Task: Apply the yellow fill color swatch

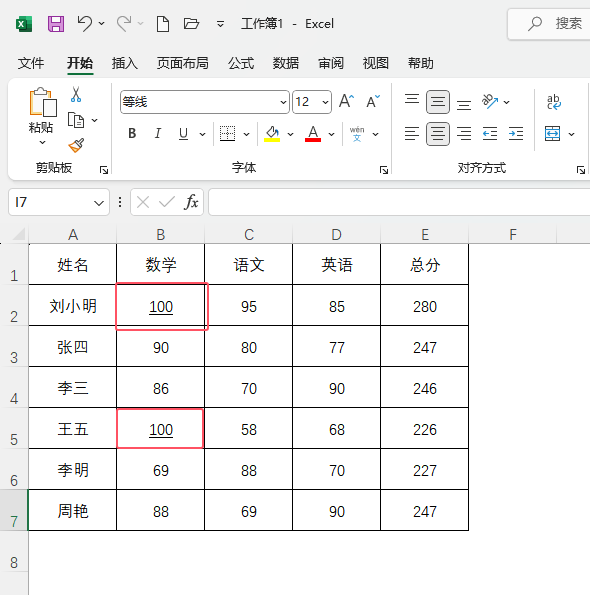Action: pyautogui.click(x=272, y=134)
